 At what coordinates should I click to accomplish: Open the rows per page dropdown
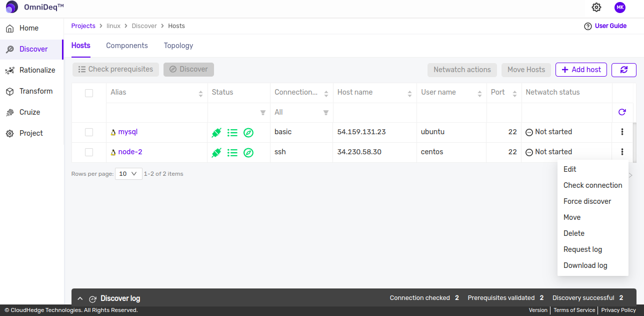pos(128,174)
